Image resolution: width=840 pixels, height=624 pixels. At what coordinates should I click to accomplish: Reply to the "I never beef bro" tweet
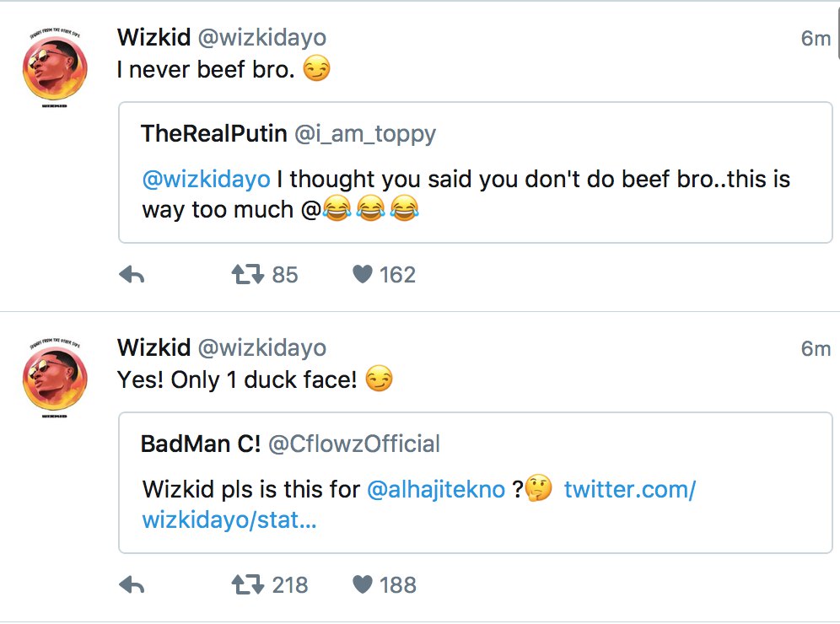[x=132, y=275]
